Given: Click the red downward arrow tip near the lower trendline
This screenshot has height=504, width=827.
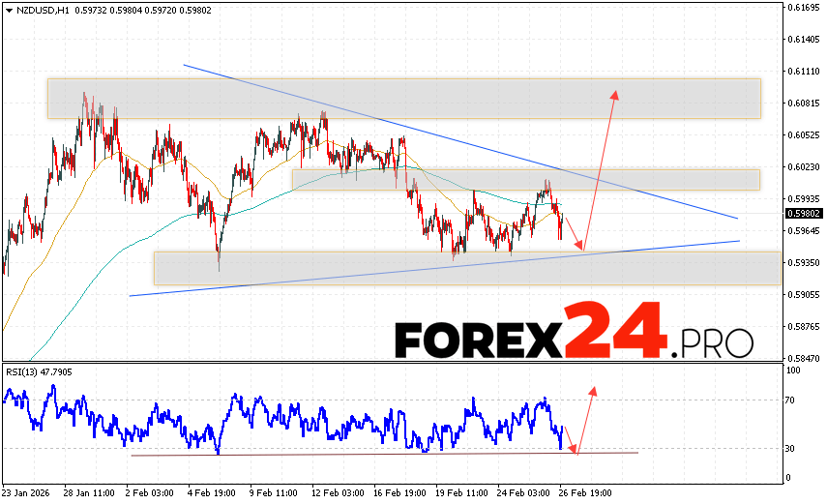Looking at the screenshot, I should click(x=582, y=249).
